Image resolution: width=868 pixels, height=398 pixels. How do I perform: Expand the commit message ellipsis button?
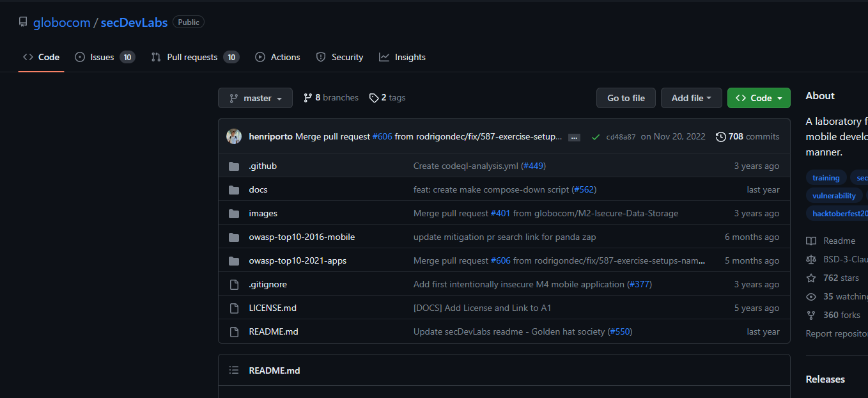(574, 137)
